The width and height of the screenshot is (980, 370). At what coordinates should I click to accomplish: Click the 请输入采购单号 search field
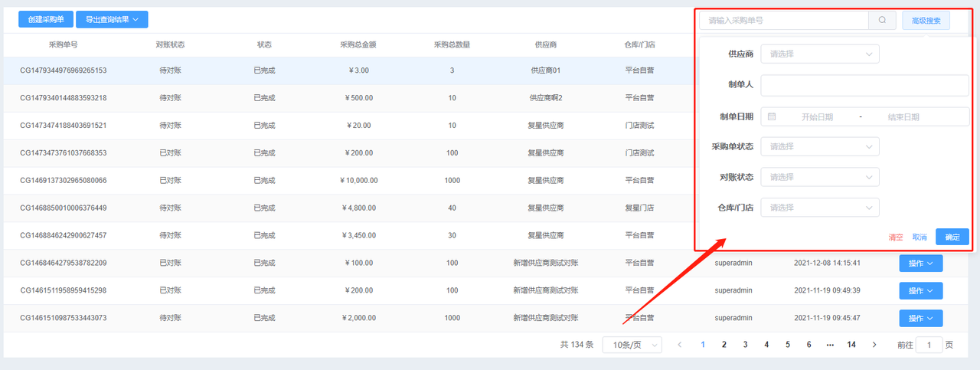click(782, 21)
